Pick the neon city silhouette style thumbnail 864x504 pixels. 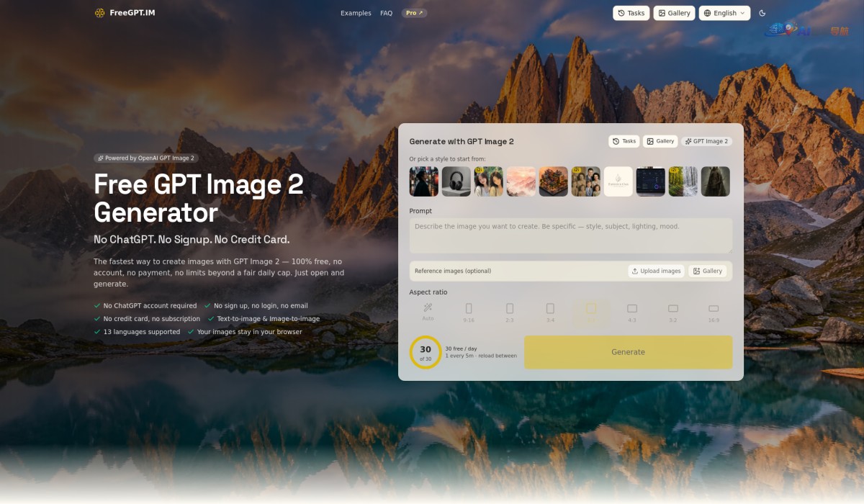tap(424, 181)
